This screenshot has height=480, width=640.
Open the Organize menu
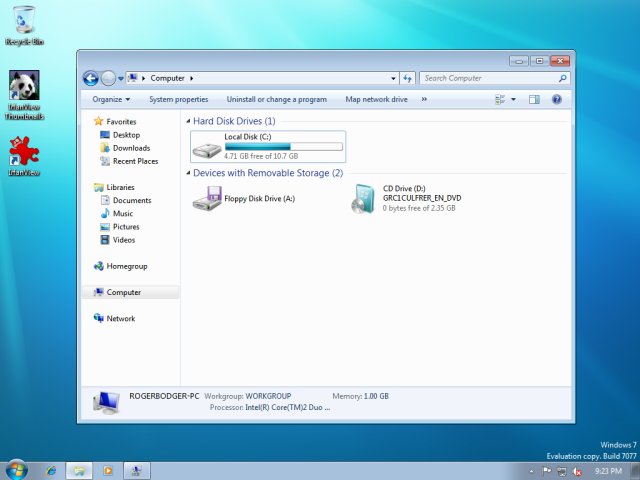[x=111, y=99]
